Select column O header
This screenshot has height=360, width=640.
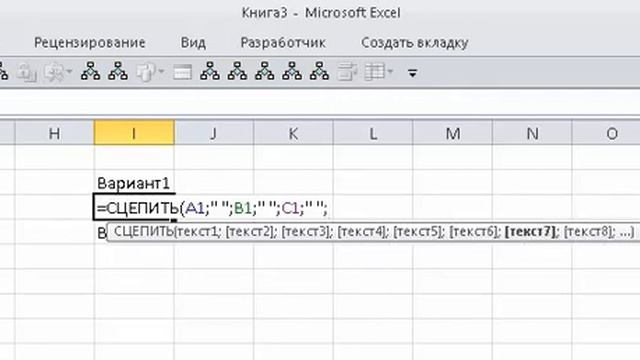click(x=606, y=132)
